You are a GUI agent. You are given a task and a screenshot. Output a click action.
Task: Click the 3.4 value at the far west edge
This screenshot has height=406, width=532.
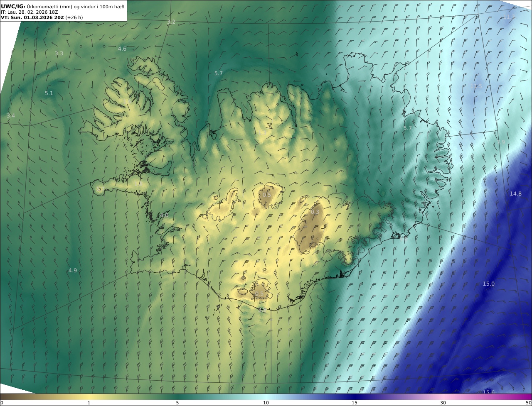[x=10, y=115]
